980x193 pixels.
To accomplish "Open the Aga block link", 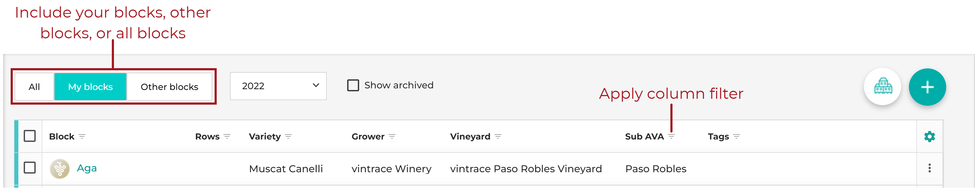I will tap(87, 168).
